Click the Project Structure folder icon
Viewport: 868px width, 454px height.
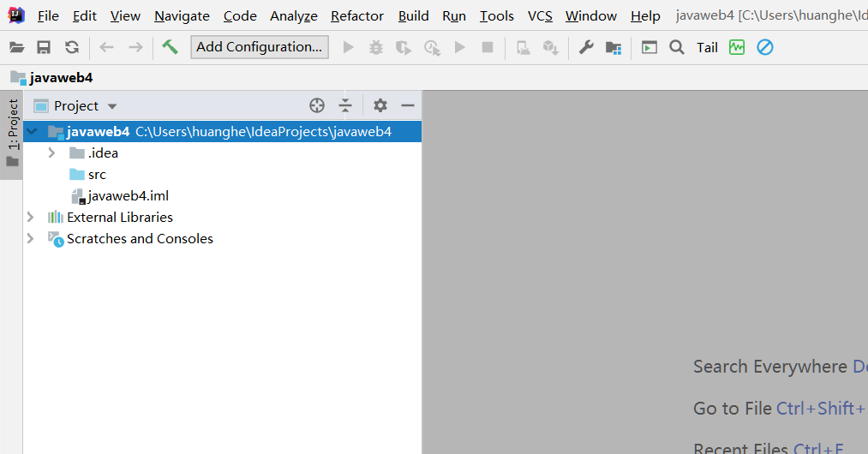pos(614,48)
